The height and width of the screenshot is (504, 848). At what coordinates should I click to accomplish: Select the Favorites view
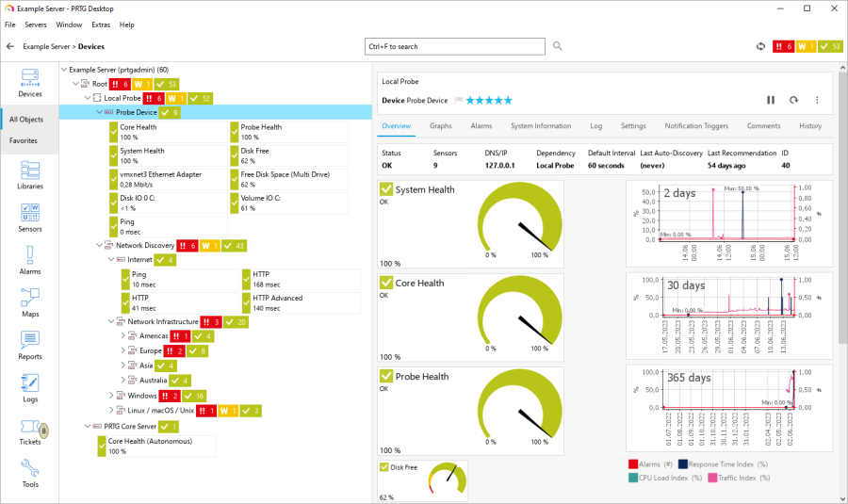24,140
